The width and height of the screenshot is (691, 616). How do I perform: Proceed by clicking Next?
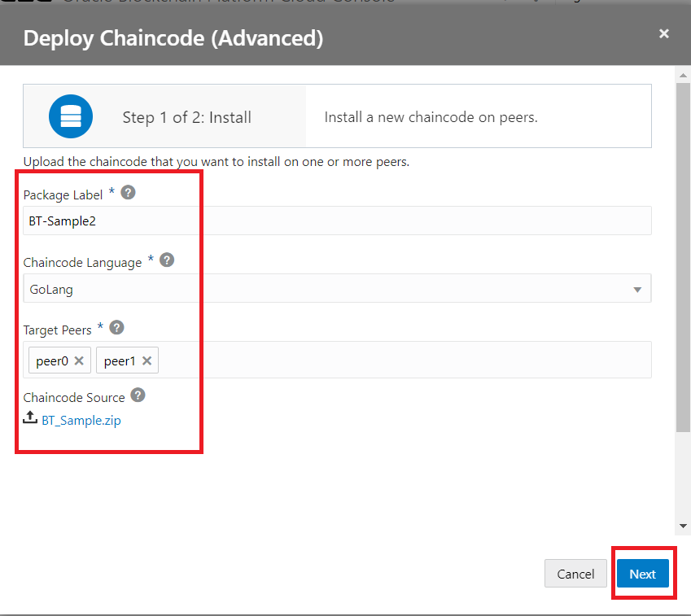click(x=643, y=574)
